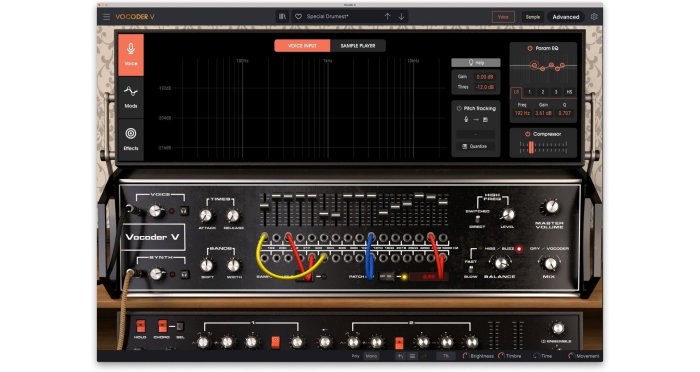Viewport: 700px width, 372px height.
Task: Flip the SWITCHED/DIRECT high freq switch
Action: click(477, 219)
